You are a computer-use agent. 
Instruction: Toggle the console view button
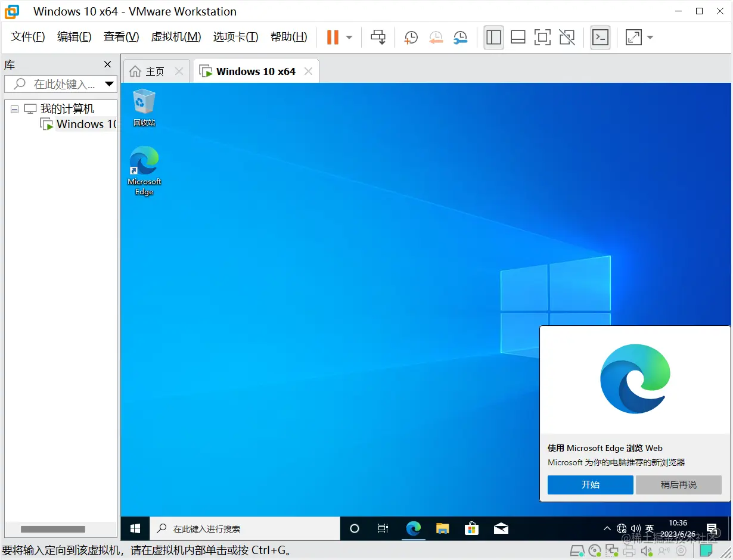coord(600,37)
